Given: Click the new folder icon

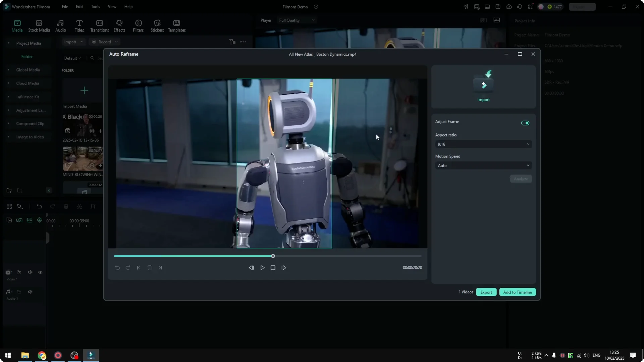Looking at the screenshot, I should click(x=9, y=191).
